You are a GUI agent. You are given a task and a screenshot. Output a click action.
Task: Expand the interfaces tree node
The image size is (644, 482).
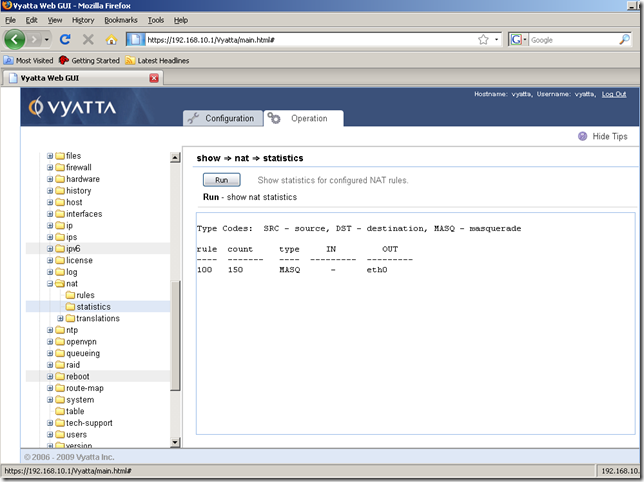50,214
